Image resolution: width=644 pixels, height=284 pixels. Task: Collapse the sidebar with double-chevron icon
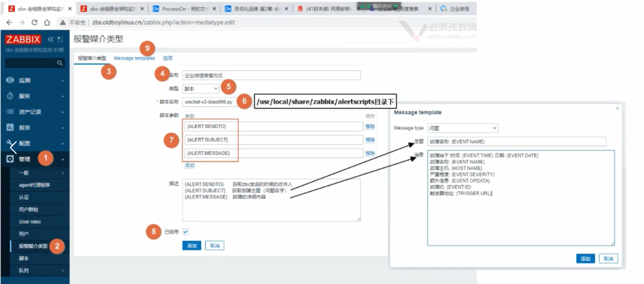51,39
